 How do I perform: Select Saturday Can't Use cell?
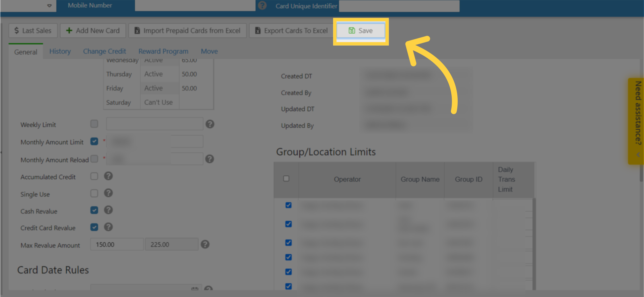pyautogui.click(x=159, y=102)
